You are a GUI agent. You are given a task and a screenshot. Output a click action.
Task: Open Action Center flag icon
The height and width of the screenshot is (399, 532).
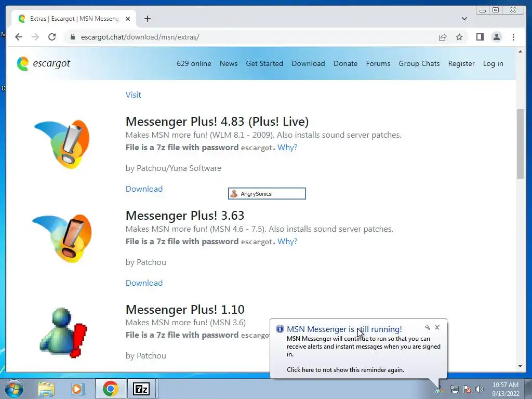tap(467, 390)
